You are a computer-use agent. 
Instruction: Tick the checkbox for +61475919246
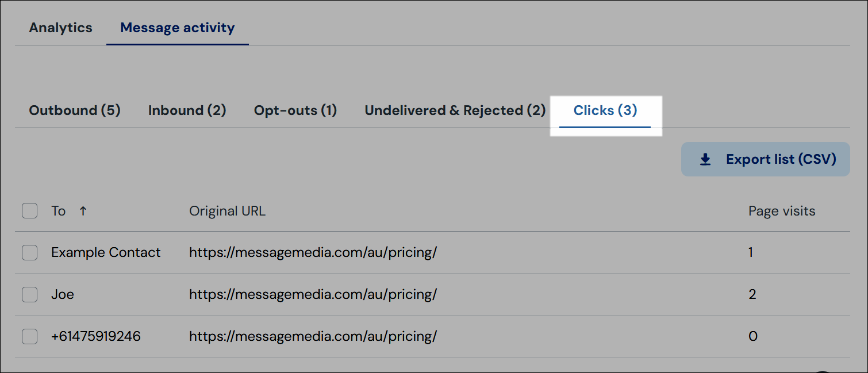(30, 336)
